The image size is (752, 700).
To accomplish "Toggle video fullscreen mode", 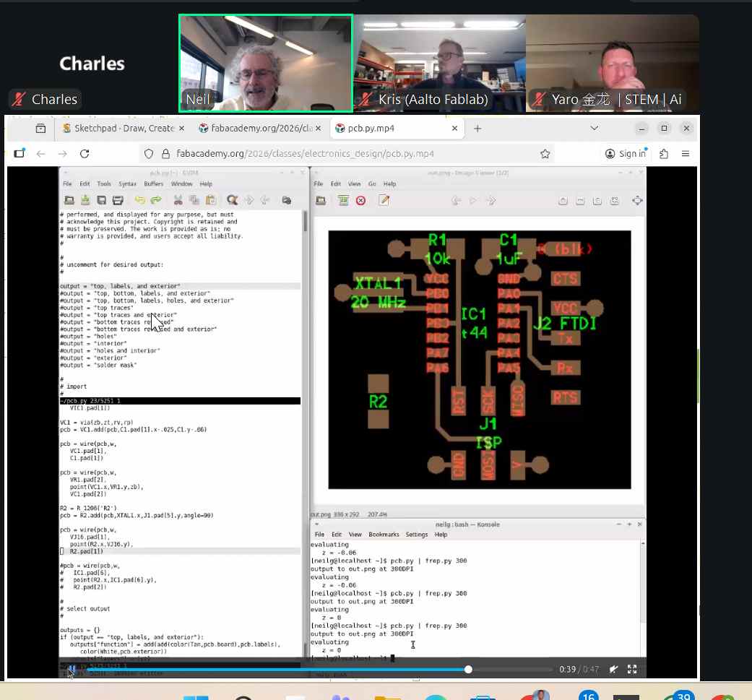I will [632, 670].
